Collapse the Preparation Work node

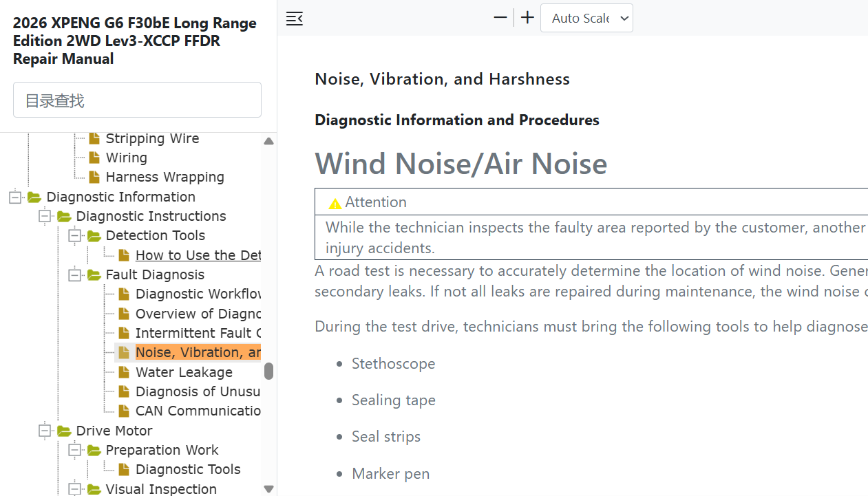(x=74, y=450)
